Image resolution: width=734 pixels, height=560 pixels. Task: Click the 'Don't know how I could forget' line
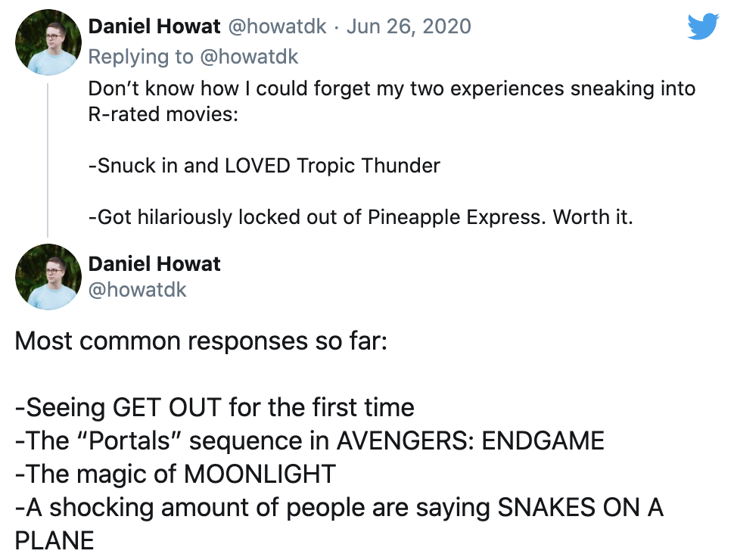pyautogui.click(x=392, y=89)
